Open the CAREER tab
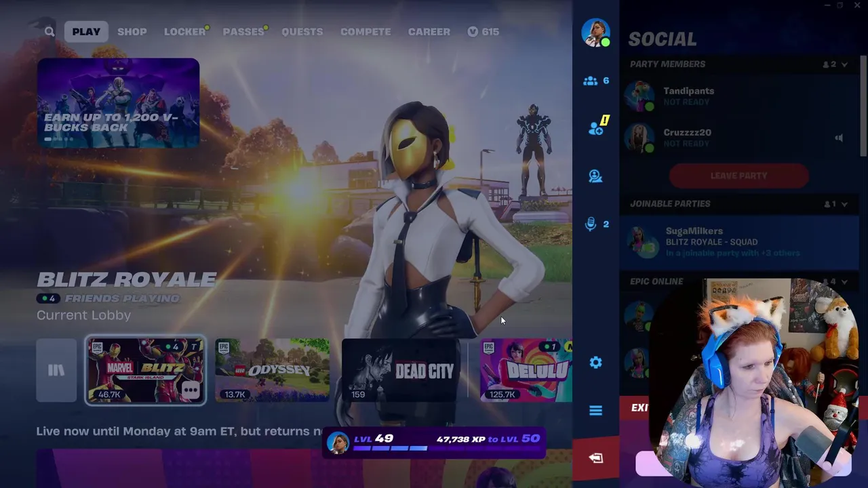 429,32
